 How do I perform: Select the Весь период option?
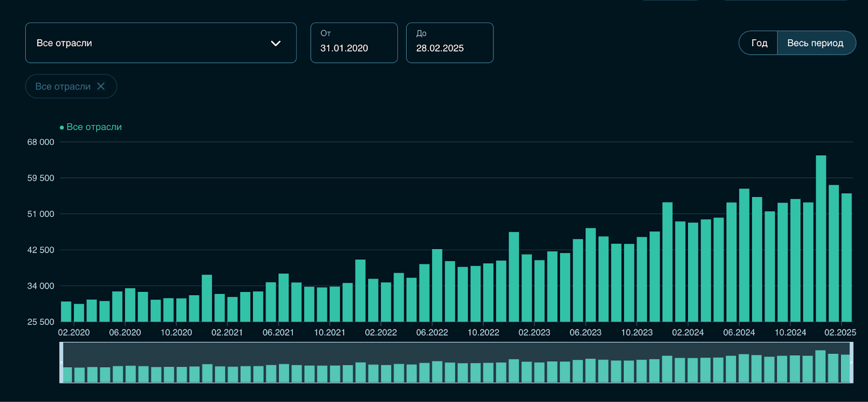[816, 43]
